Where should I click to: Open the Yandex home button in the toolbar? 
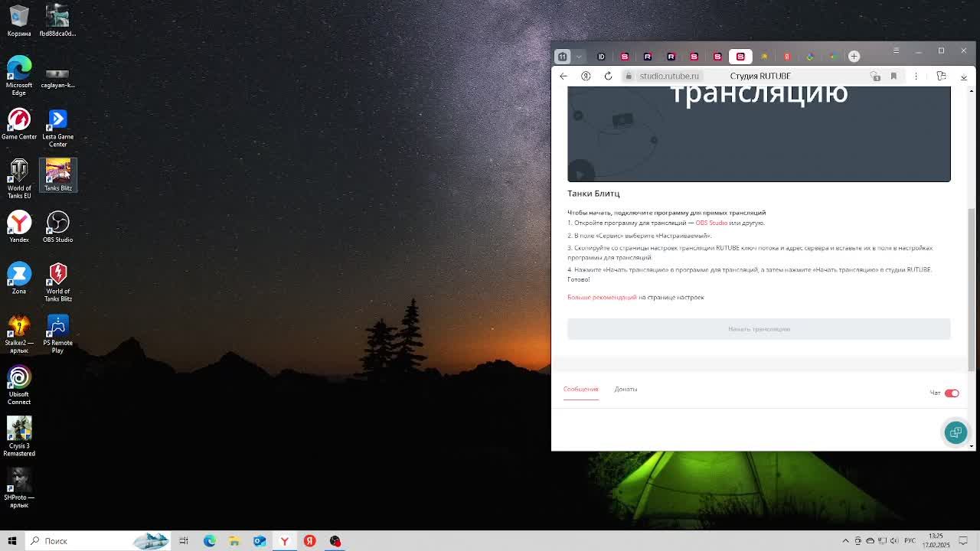[x=586, y=76]
